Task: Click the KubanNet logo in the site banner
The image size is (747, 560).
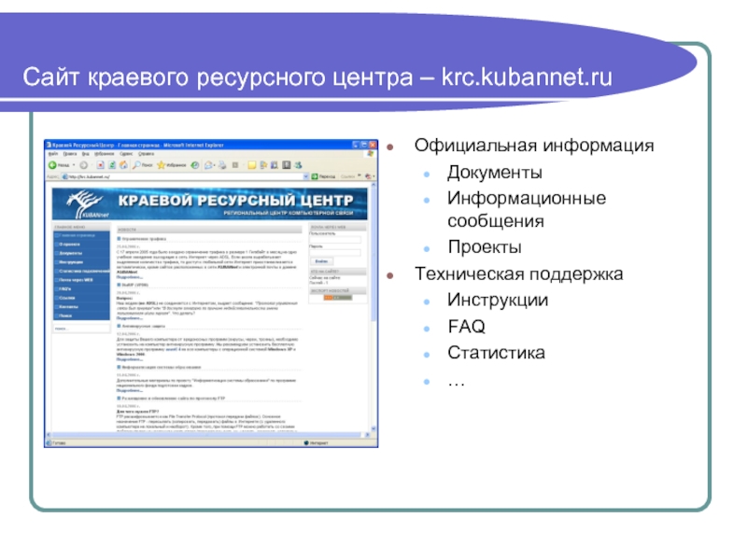Action: 86,203
